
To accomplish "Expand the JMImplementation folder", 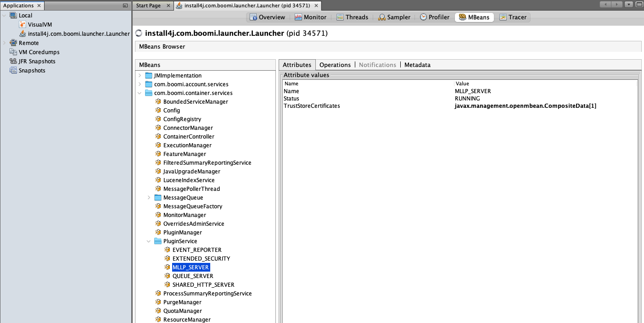I will click(140, 75).
